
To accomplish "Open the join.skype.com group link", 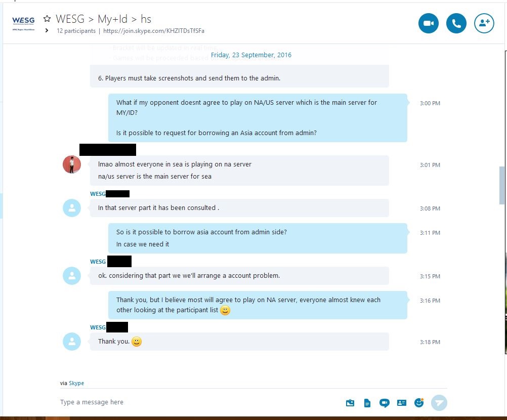I will tap(154, 31).
